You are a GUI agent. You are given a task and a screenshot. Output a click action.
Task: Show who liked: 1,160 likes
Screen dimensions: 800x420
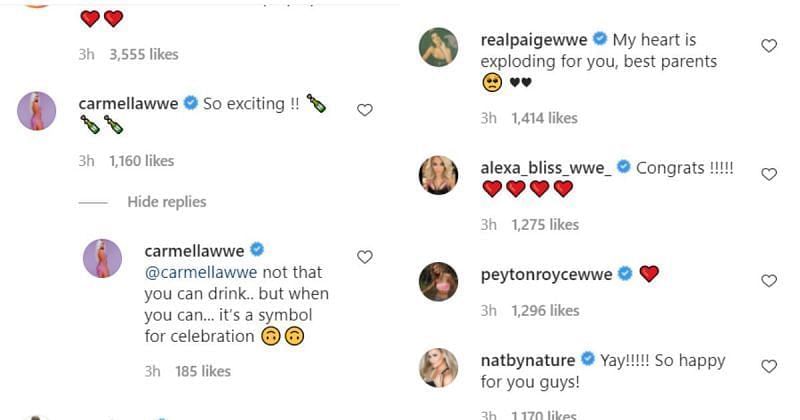[x=140, y=160]
